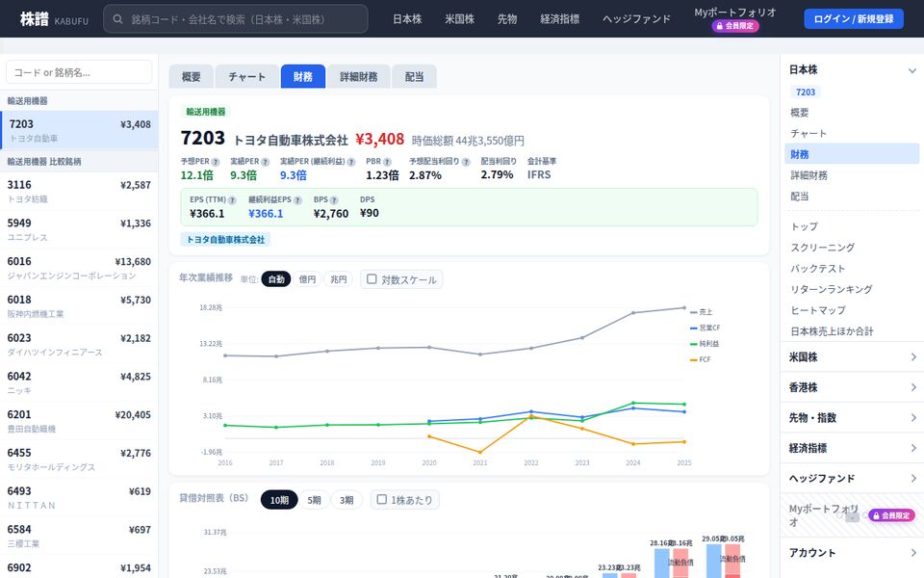Toggle FCF series in chart legend
This screenshot has height=578, width=924.
(x=701, y=359)
